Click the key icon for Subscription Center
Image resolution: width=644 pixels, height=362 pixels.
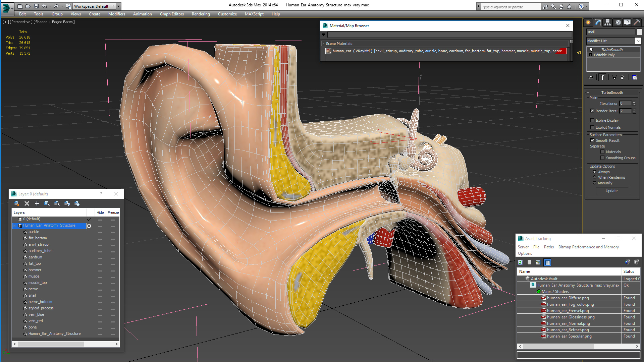click(553, 6)
